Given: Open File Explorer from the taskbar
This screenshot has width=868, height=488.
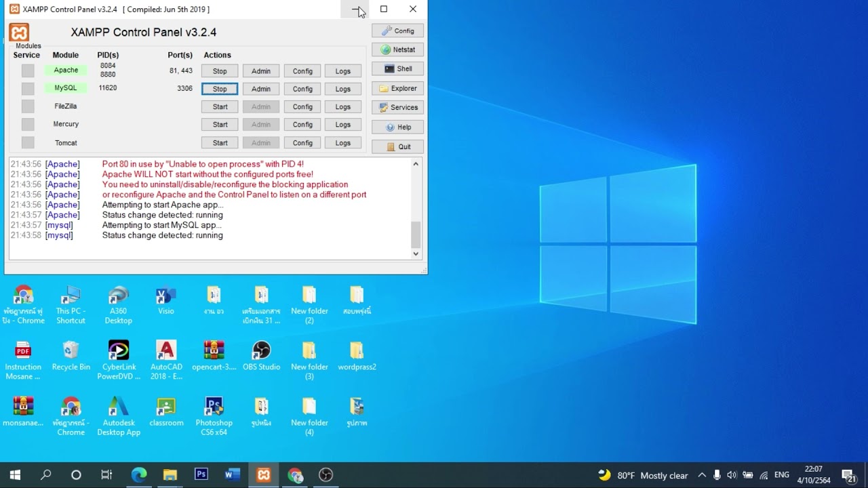Looking at the screenshot, I should (x=170, y=475).
